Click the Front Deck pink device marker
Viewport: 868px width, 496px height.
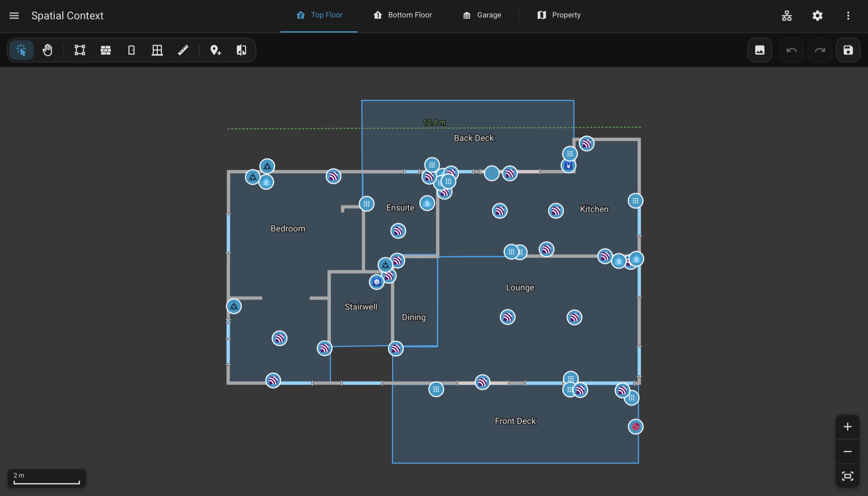(636, 427)
